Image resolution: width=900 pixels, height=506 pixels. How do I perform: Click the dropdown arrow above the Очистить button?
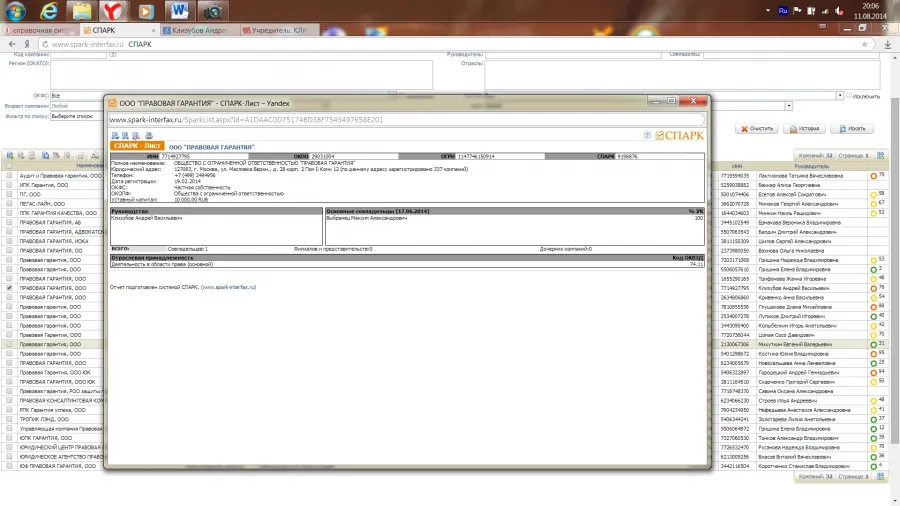tap(789, 106)
